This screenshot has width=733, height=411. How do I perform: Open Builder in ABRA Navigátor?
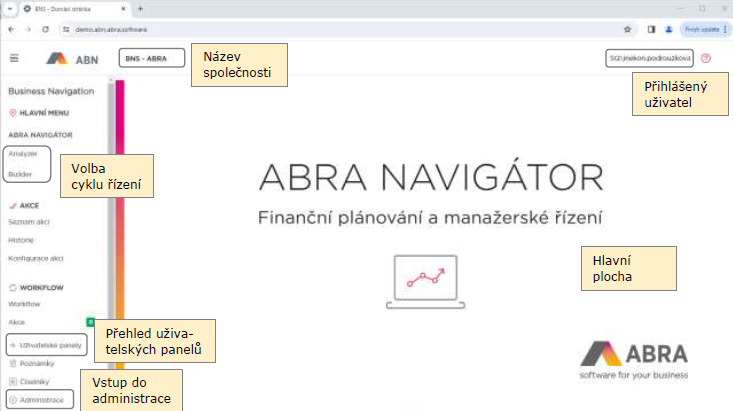[x=20, y=174]
